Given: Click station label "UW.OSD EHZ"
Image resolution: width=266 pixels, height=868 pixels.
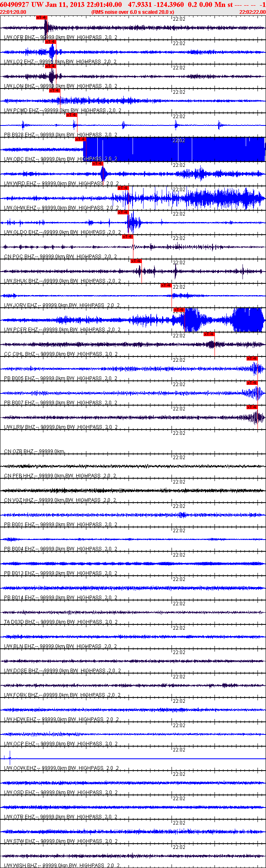Looking at the screenshot, I should point(19,792).
